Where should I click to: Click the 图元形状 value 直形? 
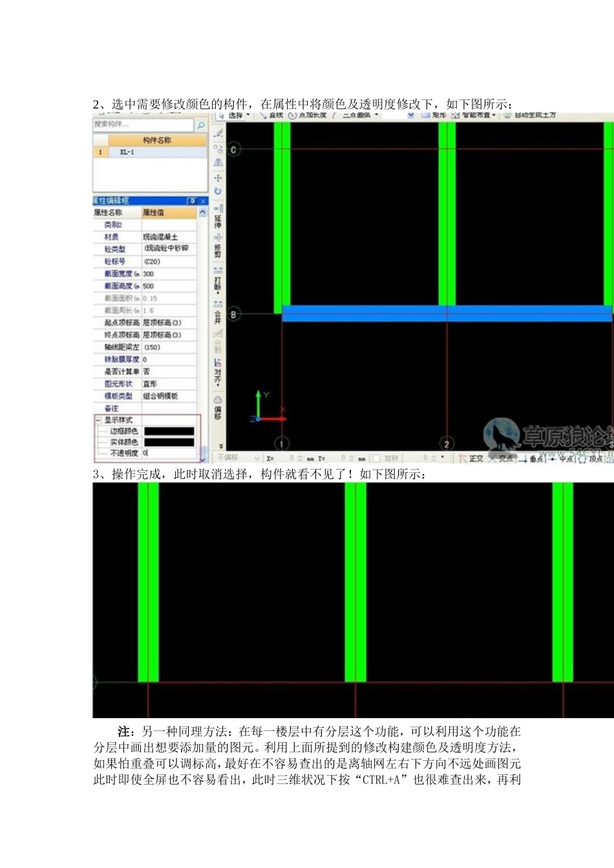[169, 384]
